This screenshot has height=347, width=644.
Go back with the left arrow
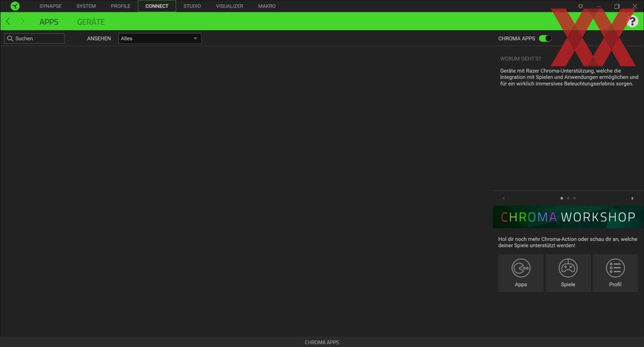(x=8, y=21)
